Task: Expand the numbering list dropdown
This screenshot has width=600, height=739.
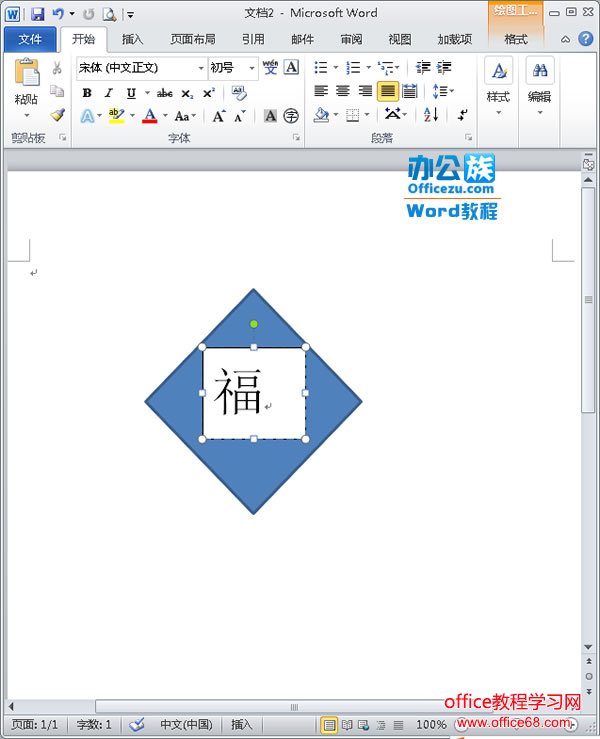Action: (368, 67)
